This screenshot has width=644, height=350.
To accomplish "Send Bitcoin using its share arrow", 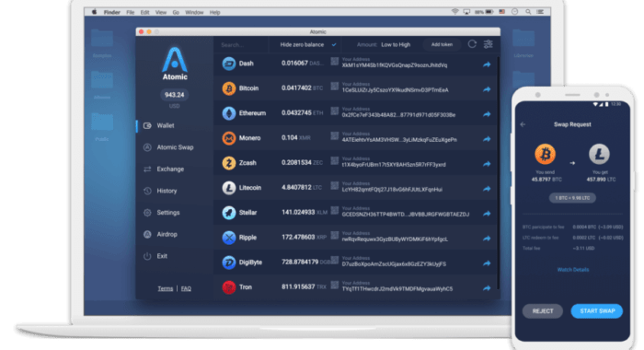I will [487, 89].
